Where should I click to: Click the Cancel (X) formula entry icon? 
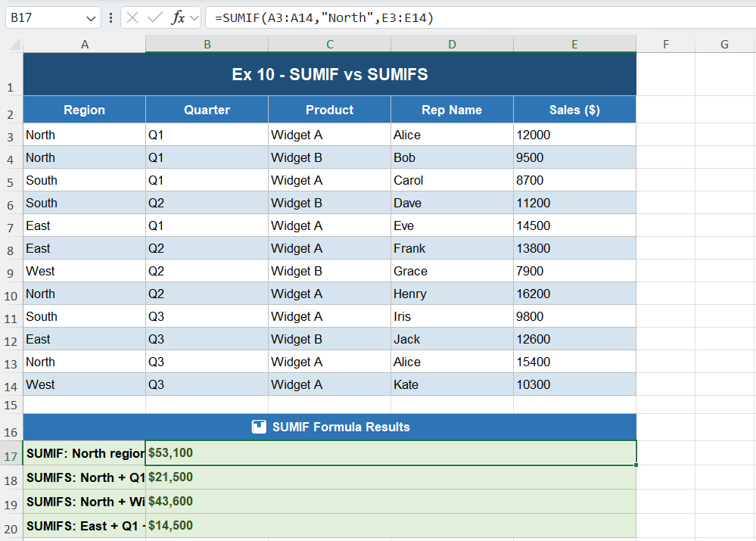click(x=132, y=18)
